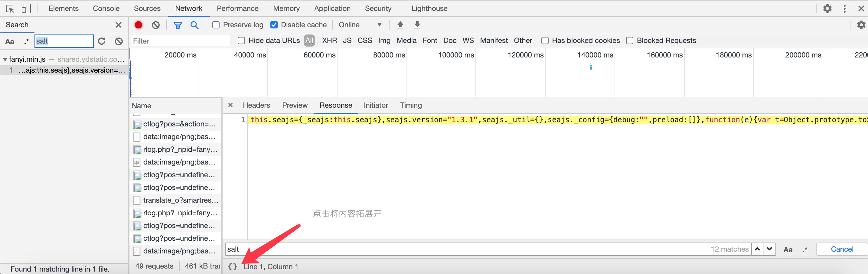
Task: Check Blocked Requests
Action: point(629,41)
